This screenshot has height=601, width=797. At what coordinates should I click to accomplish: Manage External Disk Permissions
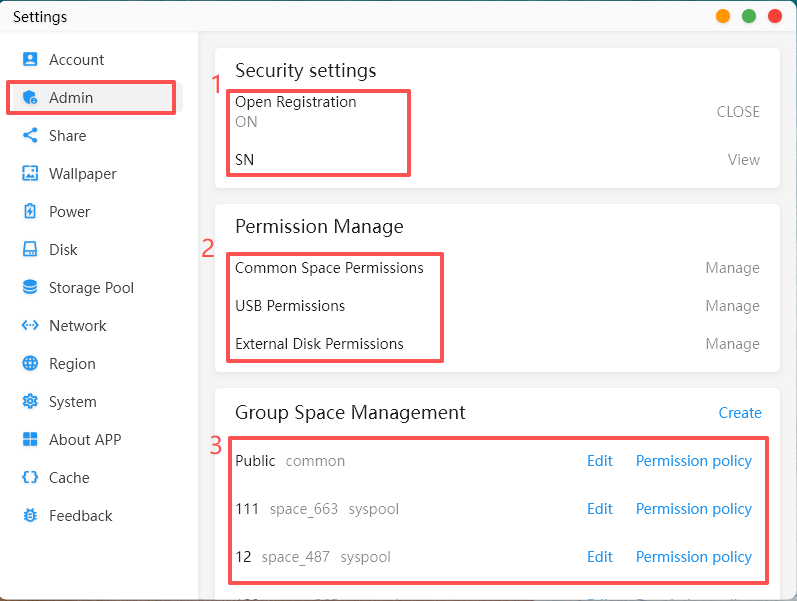732,344
